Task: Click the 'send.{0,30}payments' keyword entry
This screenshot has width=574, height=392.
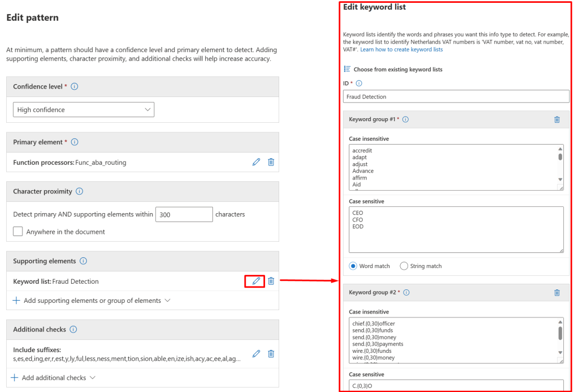Action: [x=378, y=344]
